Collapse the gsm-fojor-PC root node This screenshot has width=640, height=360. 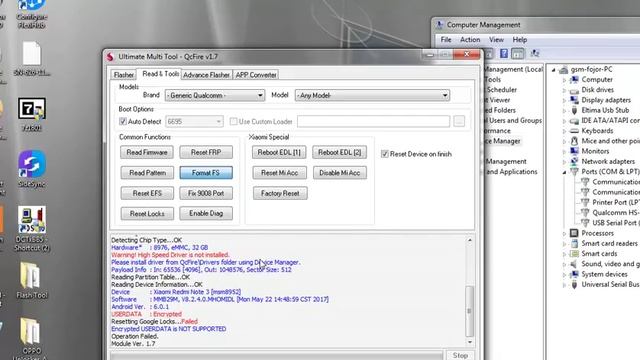(553, 70)
